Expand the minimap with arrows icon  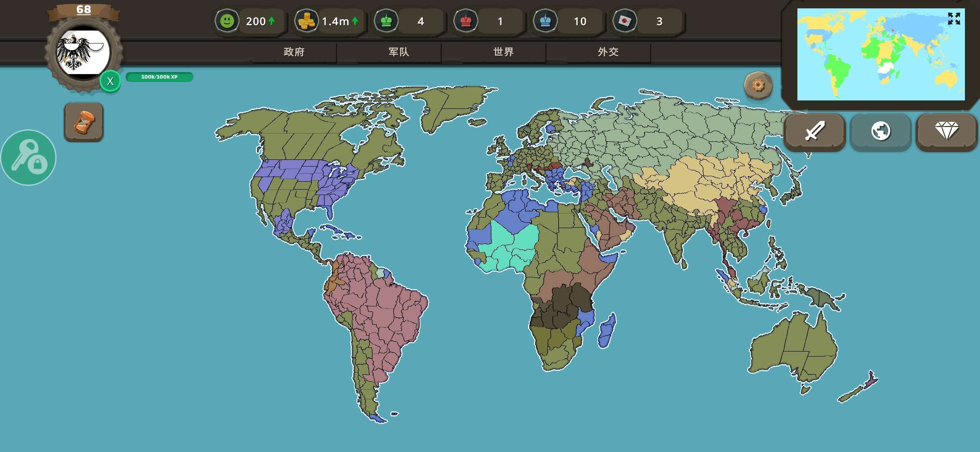point(954,18)
